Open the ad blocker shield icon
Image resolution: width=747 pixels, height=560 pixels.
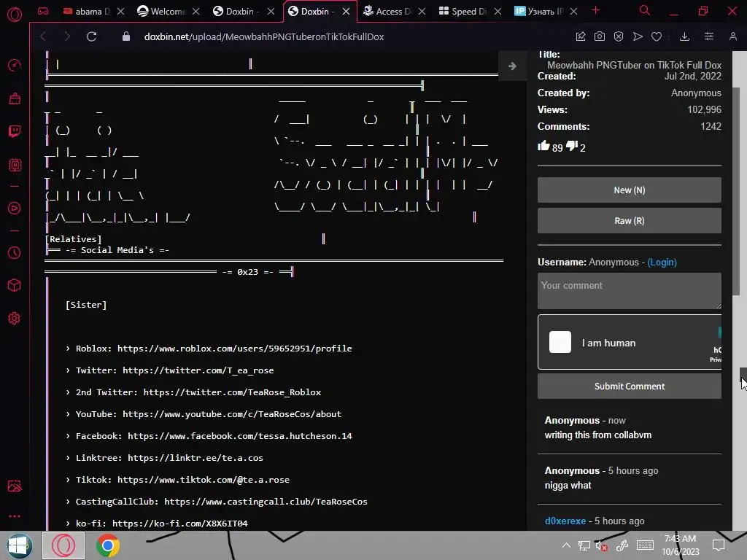[619, 36]
